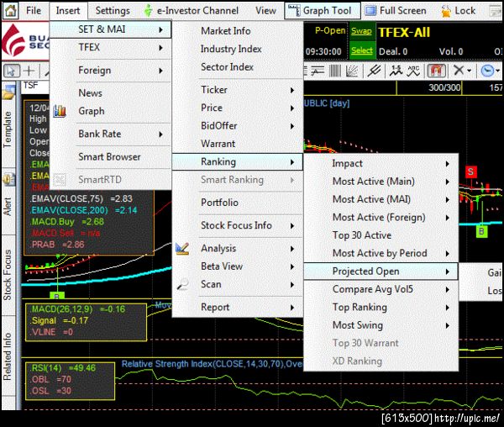Open the Report submenu

click(238, 308)
